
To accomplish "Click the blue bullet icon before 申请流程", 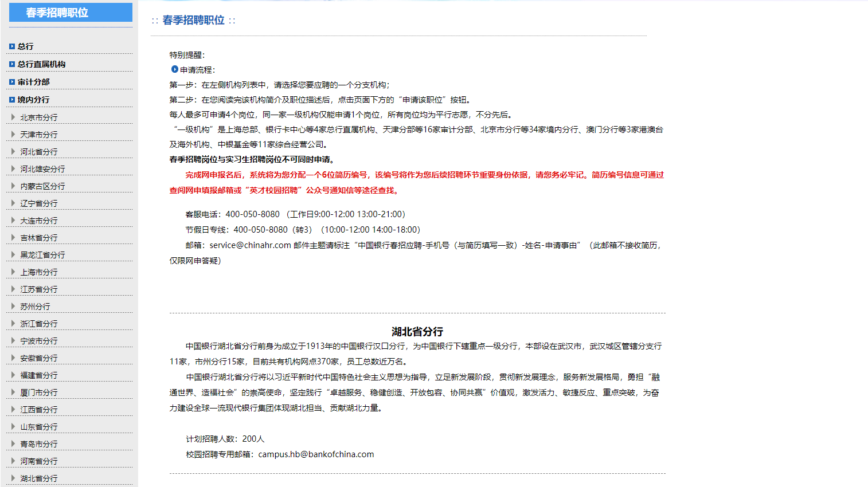I will 175,69.
